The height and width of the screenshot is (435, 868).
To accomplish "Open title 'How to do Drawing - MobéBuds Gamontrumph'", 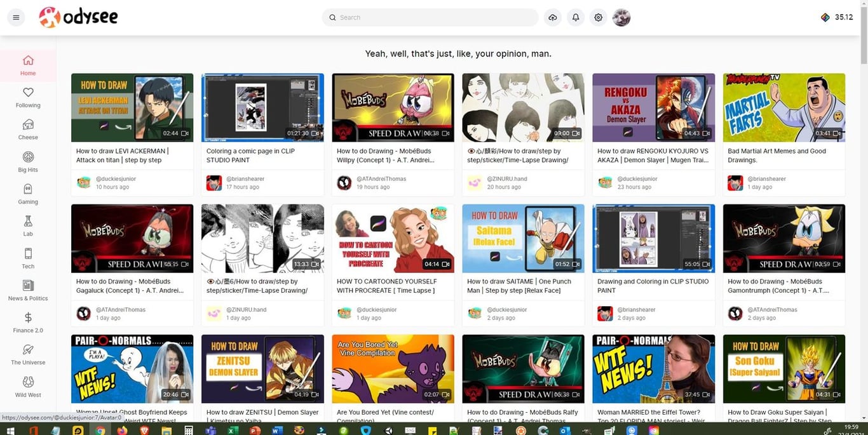I will click(778, 286).
